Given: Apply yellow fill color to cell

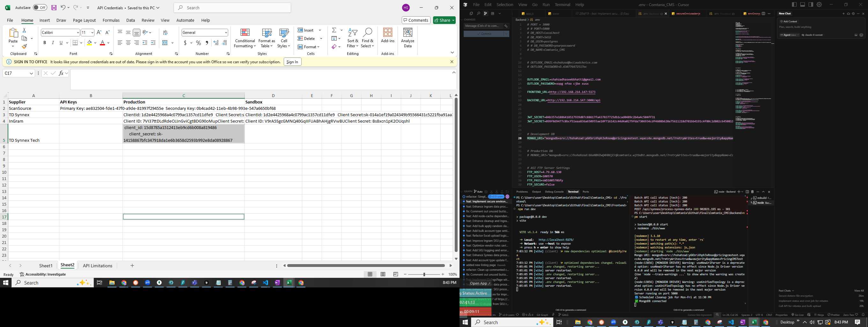Looking at the screenshot, I should point(89,43).
